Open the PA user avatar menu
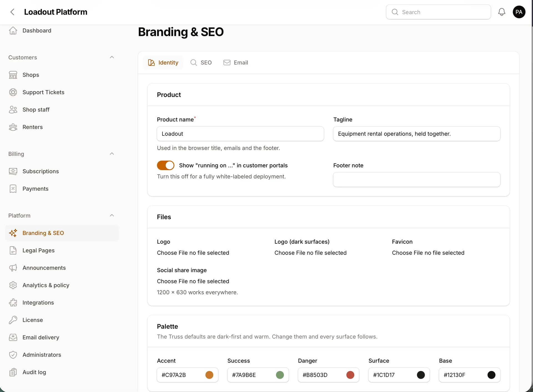533x392 pixels. point(519,12)
